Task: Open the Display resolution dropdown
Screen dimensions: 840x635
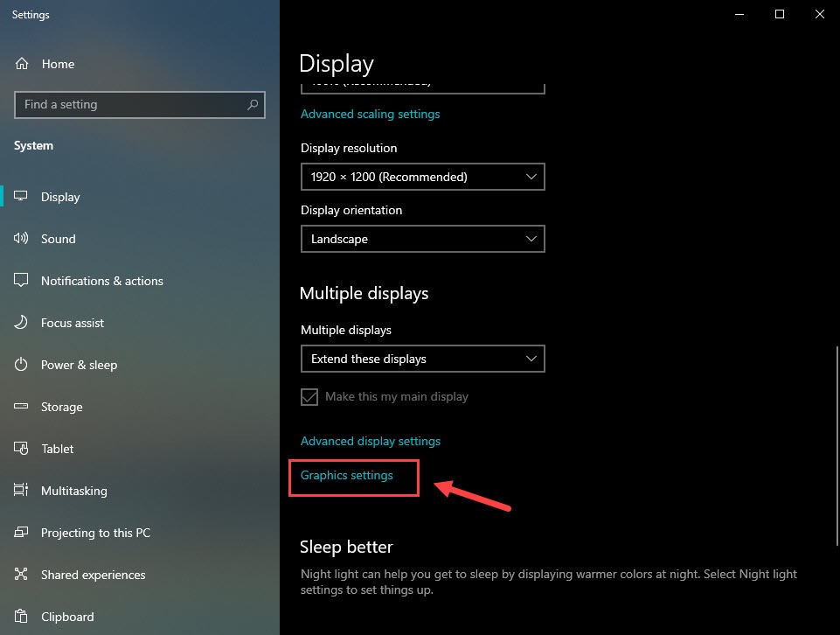Action: click(x=423, y=177)
